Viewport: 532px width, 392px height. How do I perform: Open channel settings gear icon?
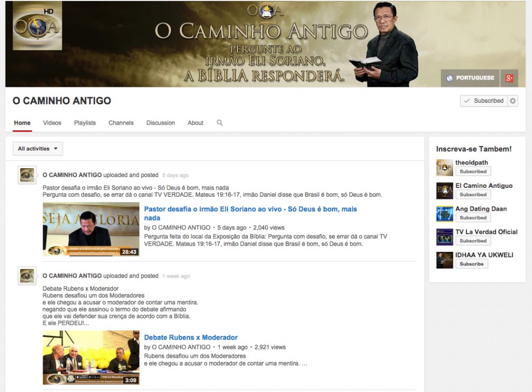coord(513,101)
